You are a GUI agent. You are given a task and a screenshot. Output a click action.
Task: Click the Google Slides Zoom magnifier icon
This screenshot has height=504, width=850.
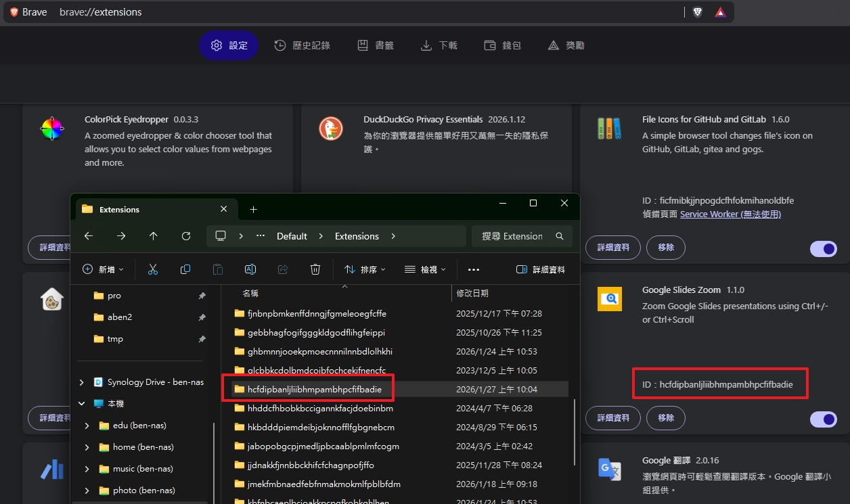tap(610, 298)
